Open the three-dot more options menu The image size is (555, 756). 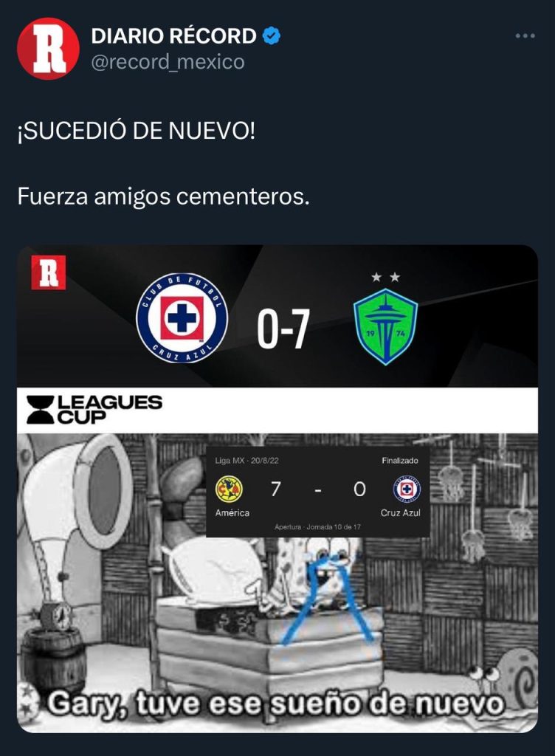pos(525,35)
